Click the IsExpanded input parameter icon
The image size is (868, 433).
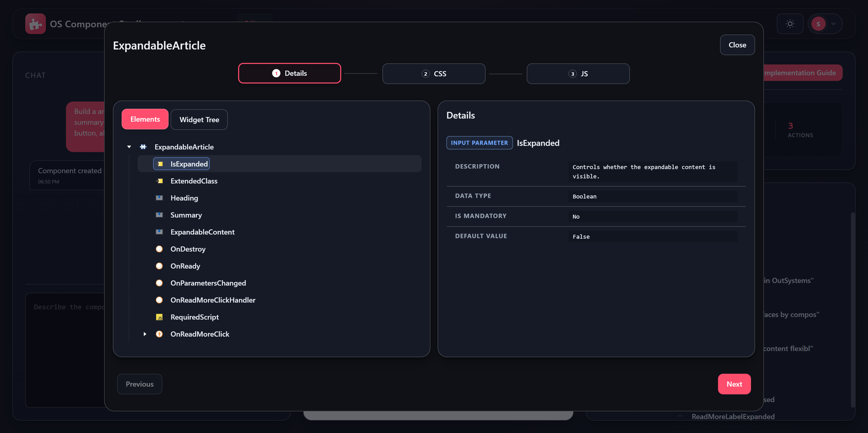click(x=160, y=164)
